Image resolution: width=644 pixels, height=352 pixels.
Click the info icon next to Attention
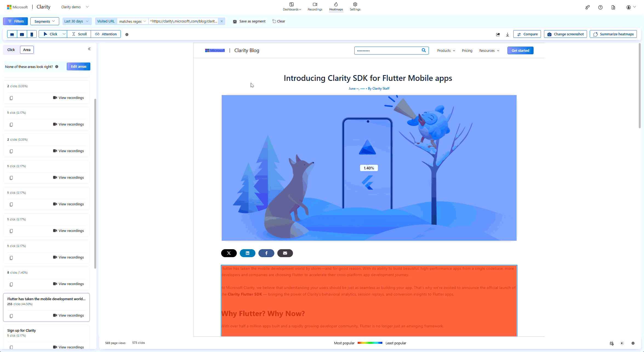point(127,35)
